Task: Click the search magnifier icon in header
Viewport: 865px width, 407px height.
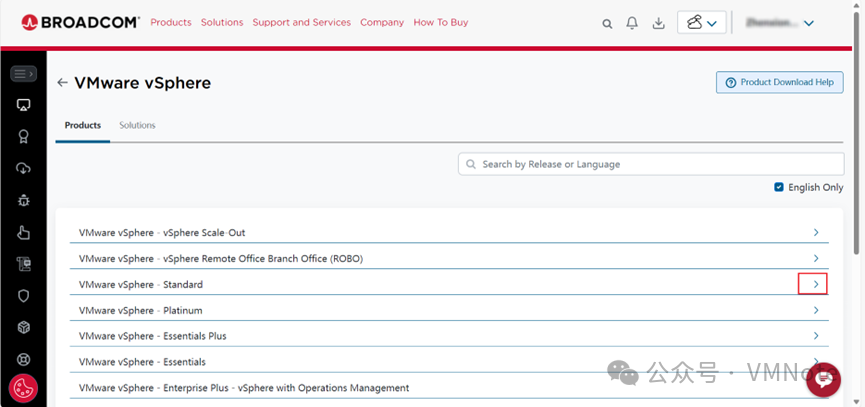Action: coord(607,23)
